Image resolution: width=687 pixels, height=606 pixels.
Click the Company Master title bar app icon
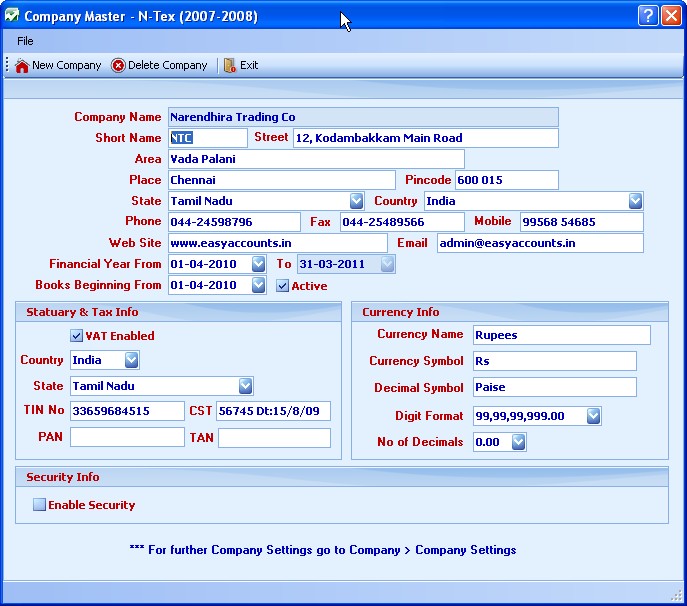[11, 15]
